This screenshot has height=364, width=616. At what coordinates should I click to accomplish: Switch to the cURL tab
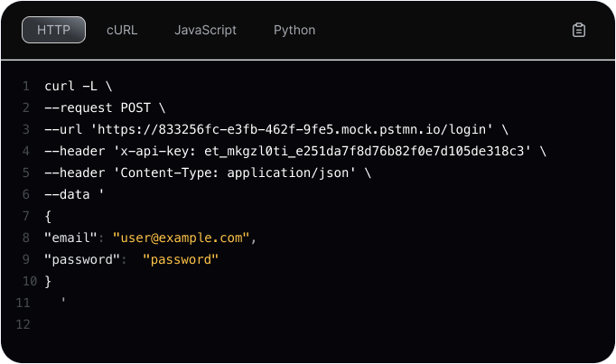click(121, 30)
